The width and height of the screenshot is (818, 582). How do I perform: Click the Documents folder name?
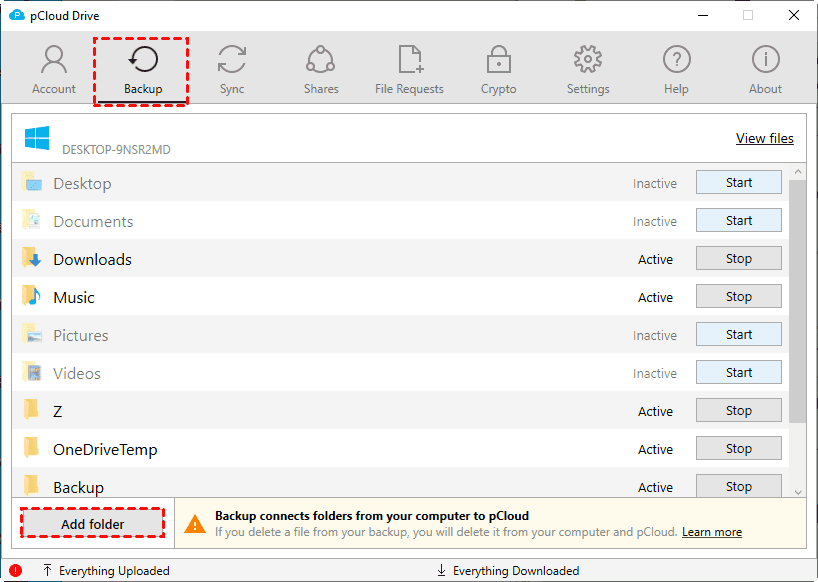(93, 222)
